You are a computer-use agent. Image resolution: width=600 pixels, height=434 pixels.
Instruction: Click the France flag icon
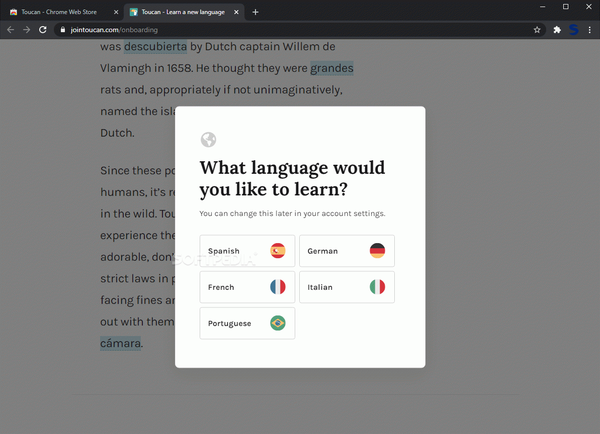278,287
